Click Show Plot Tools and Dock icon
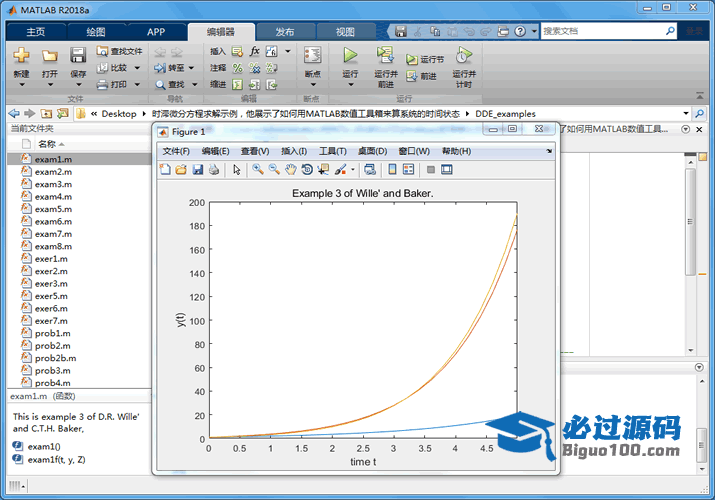The width and height of the screenshot is (715, 500). 447,170
